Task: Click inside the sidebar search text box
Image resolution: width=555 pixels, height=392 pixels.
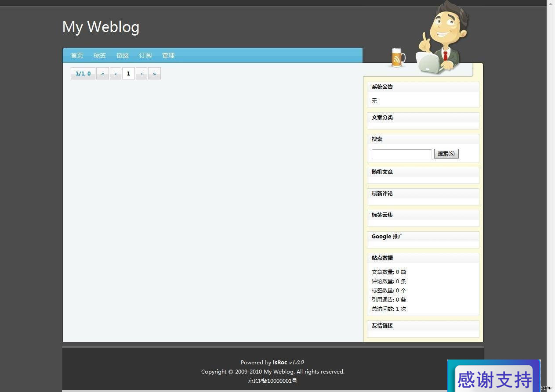Action: click(402, 154)
